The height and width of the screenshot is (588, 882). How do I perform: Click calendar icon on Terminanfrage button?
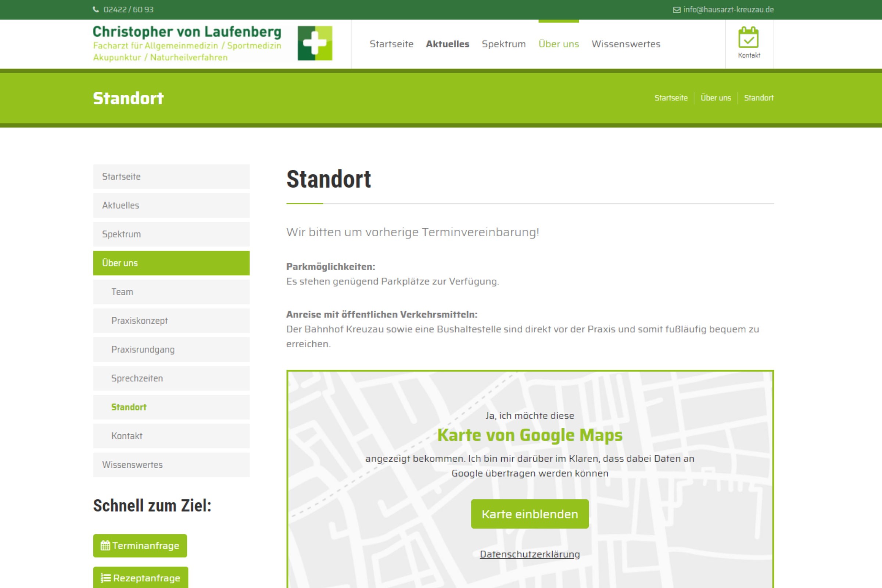tap(105, 545)
